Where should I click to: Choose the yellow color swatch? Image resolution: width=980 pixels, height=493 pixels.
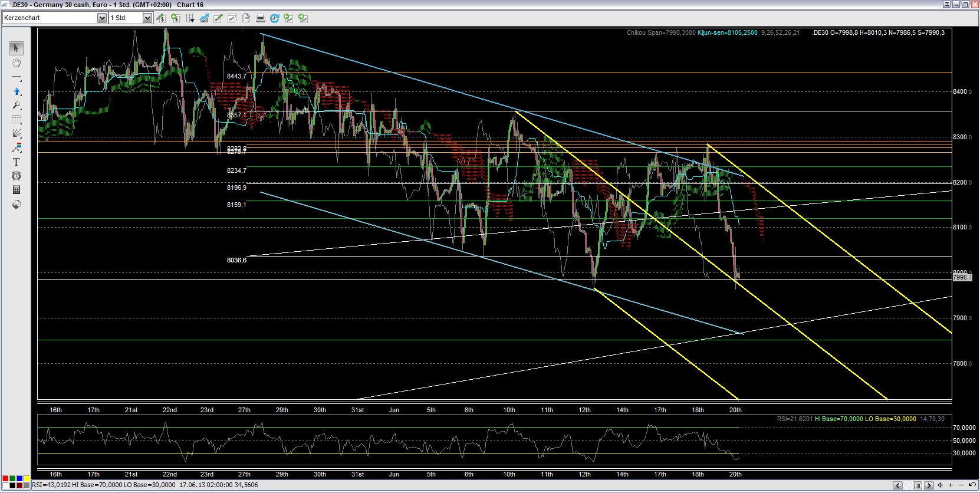(26, 478)
